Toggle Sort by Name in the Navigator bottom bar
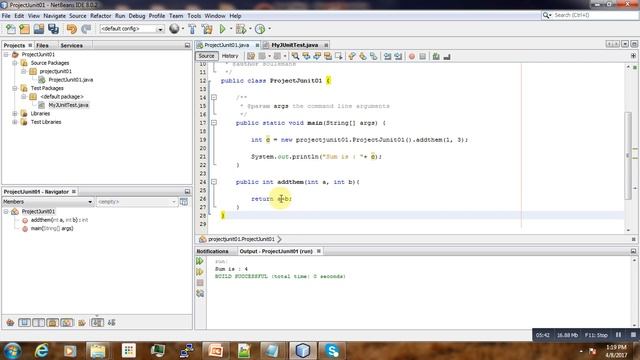 click(x=97, y=323)
